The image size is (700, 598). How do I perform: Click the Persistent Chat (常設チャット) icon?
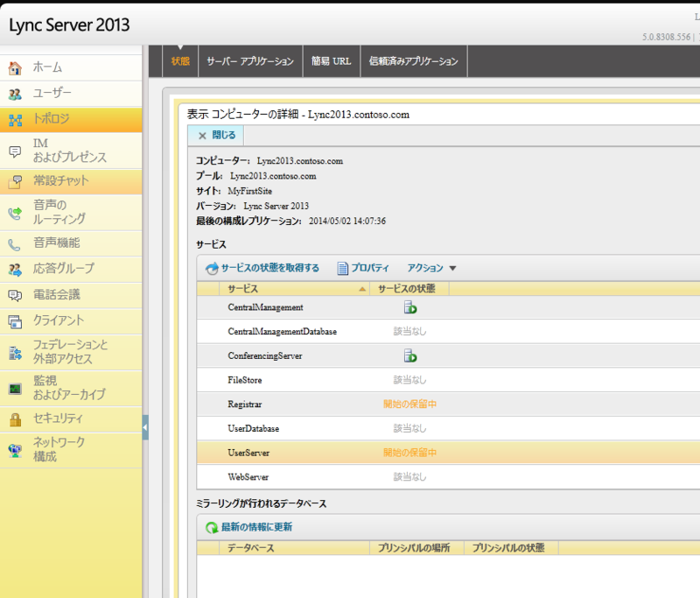coord(15,181)
